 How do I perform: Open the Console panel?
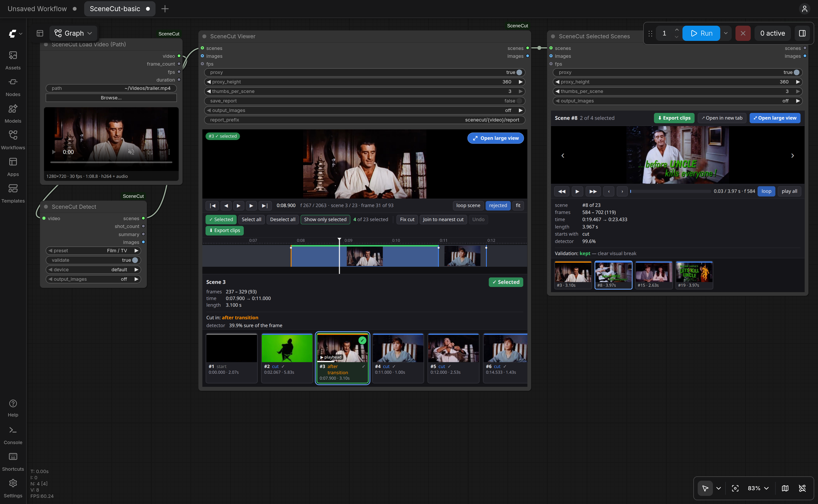point(13,435)
